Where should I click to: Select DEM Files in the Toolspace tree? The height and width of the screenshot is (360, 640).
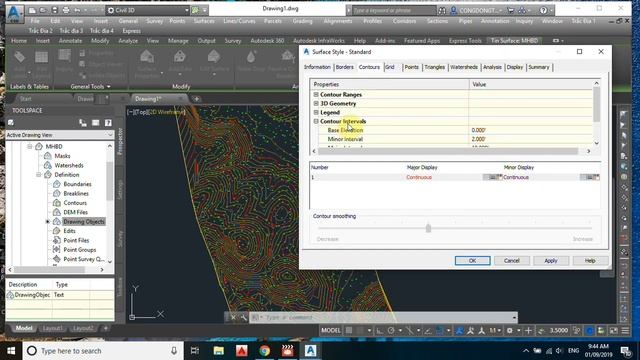76,212
